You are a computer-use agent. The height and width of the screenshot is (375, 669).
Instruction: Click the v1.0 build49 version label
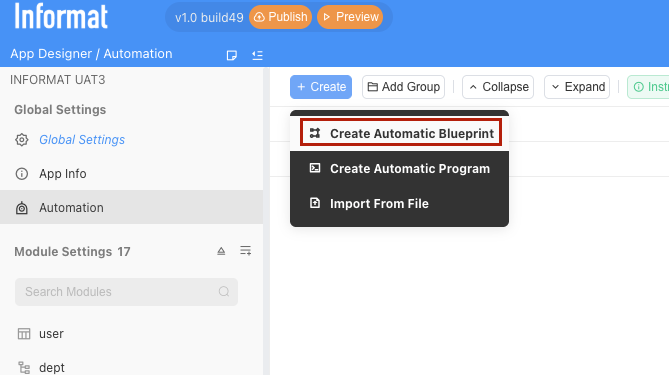[209, 17]
